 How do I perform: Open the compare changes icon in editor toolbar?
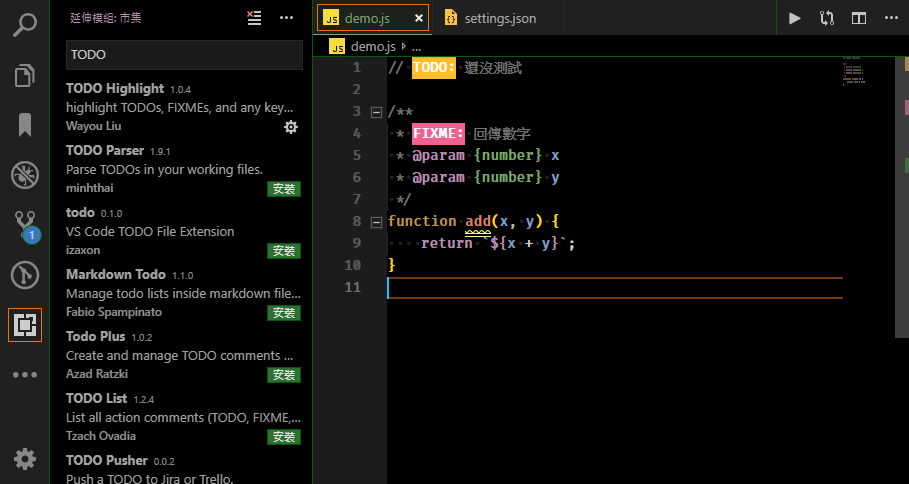point(827,19)
